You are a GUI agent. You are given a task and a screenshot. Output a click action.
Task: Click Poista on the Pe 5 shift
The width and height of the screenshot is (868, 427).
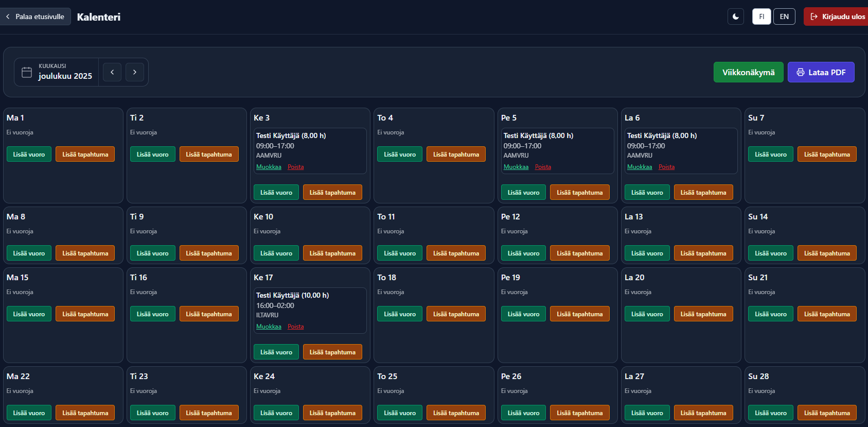[543, 167]
